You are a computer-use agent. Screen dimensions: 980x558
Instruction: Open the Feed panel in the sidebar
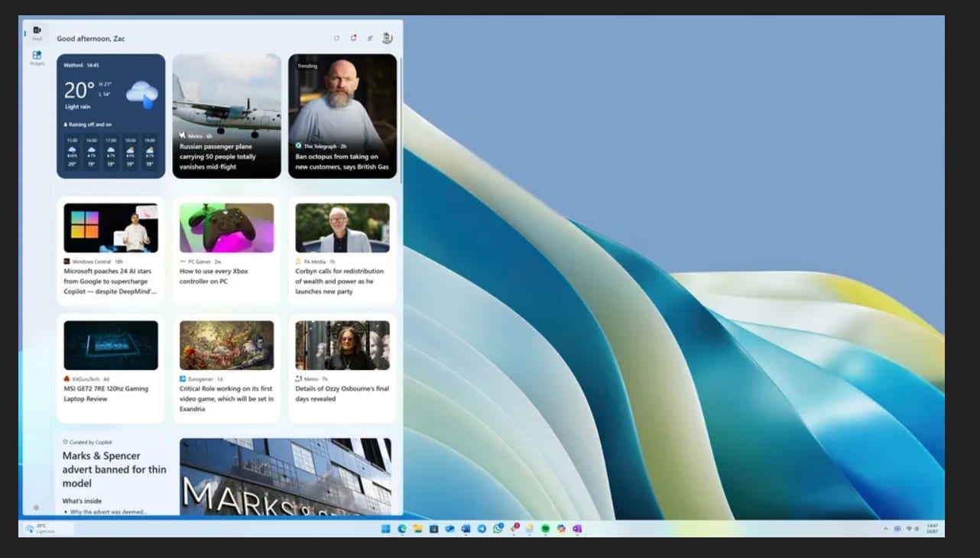[37, 32]
